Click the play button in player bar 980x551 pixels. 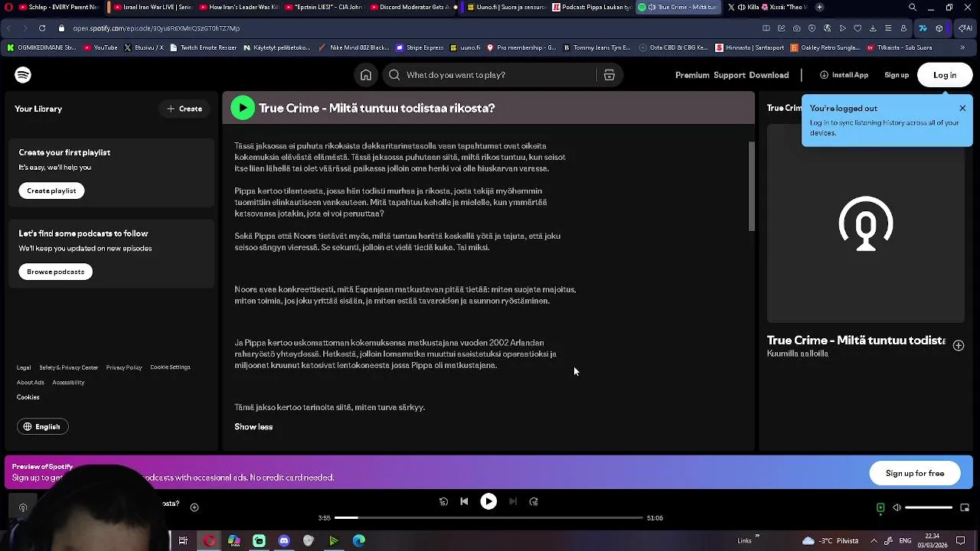coord(488,501)
